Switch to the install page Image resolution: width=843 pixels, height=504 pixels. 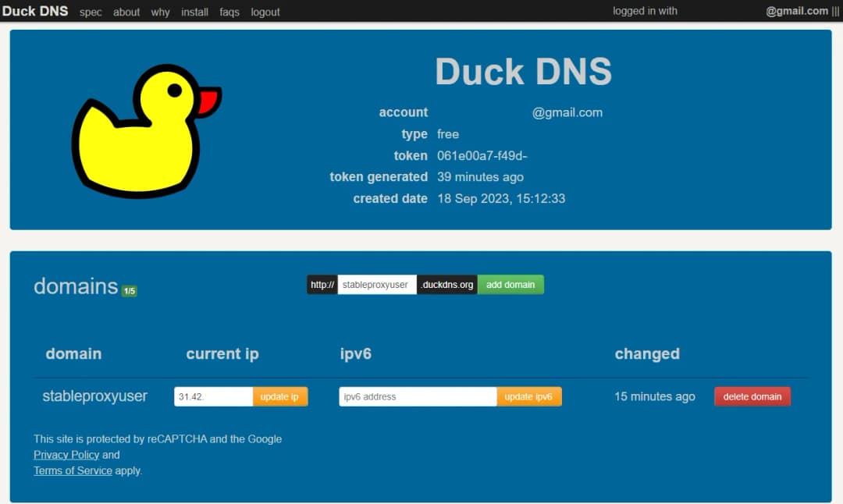[x=194, y=12]
